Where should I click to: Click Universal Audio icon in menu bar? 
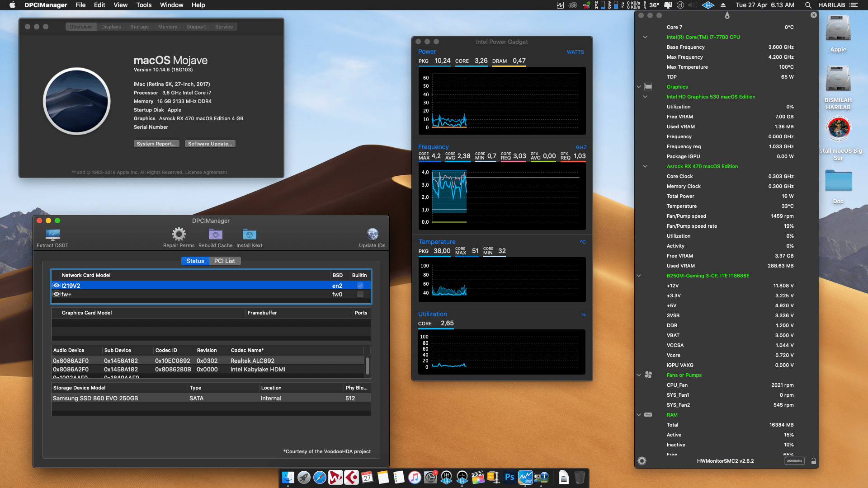tap(708, 5)
